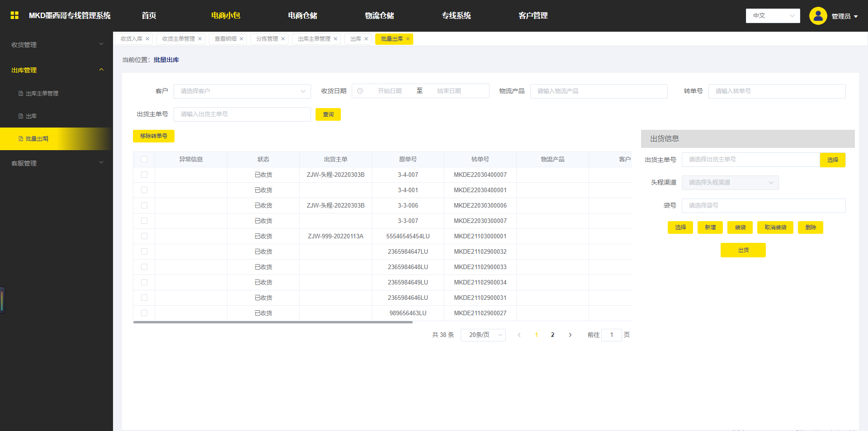Open the 客户 customer dropdown
Screen dimensions: 868x431
[242, 91]
